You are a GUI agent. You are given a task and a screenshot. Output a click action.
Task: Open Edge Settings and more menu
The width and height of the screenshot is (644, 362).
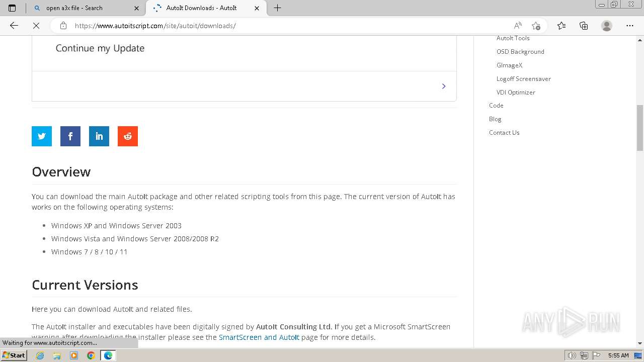click(630, 26)
